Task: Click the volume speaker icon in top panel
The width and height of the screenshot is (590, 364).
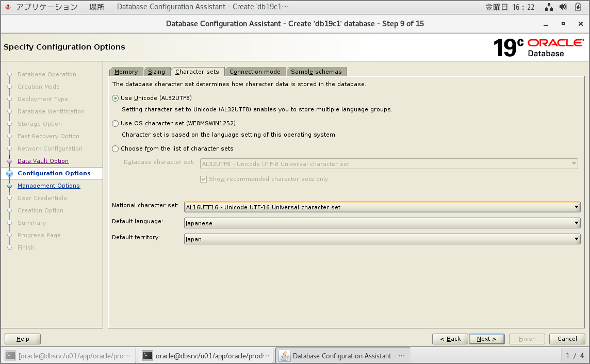Action: [563, 7]
